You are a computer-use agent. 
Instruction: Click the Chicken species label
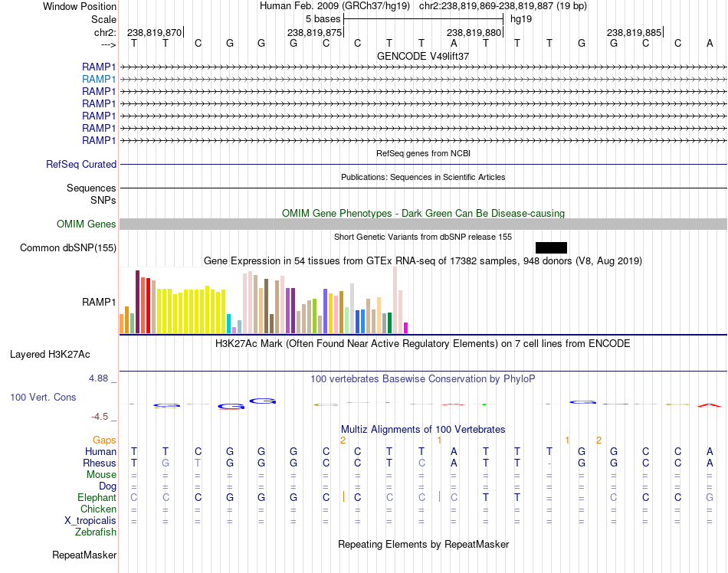98,509
